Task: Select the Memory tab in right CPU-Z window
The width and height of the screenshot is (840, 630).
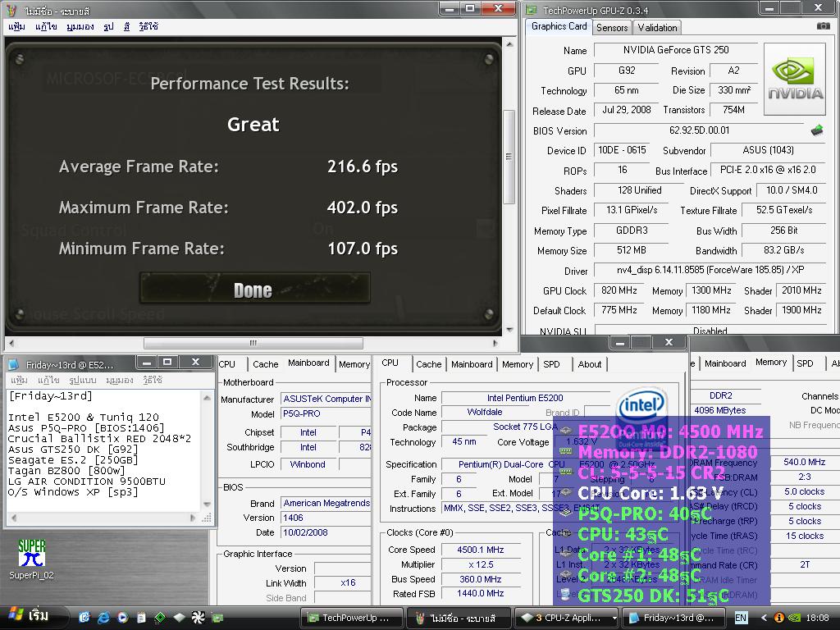Action: tap(771, 362)
